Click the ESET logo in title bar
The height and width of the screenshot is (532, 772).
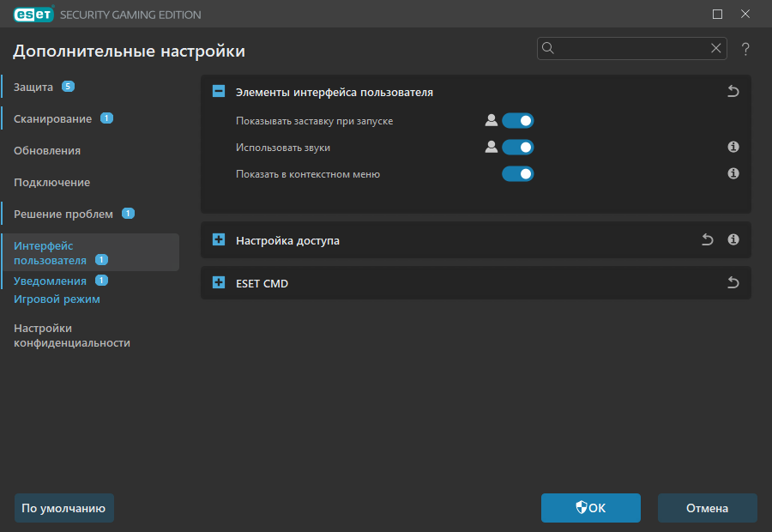tap(33, 15)
